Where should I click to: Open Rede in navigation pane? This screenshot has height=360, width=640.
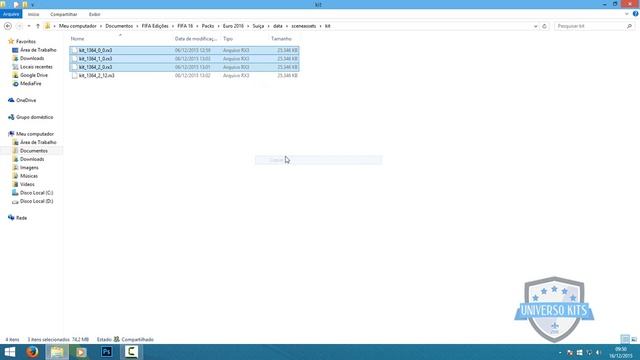21,218
